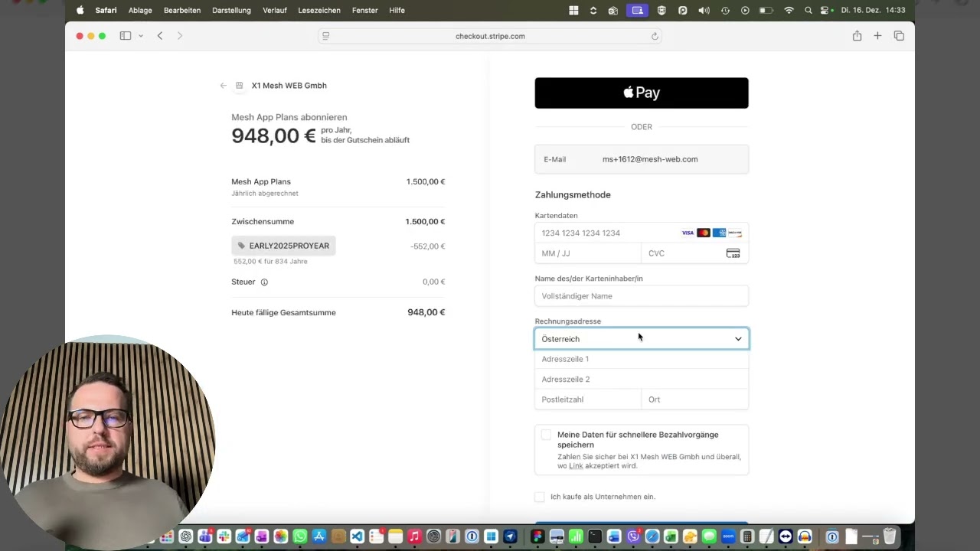
Task: Open the Österreich country dropdown
Action: pyautogui.click(x=642, y=339)
